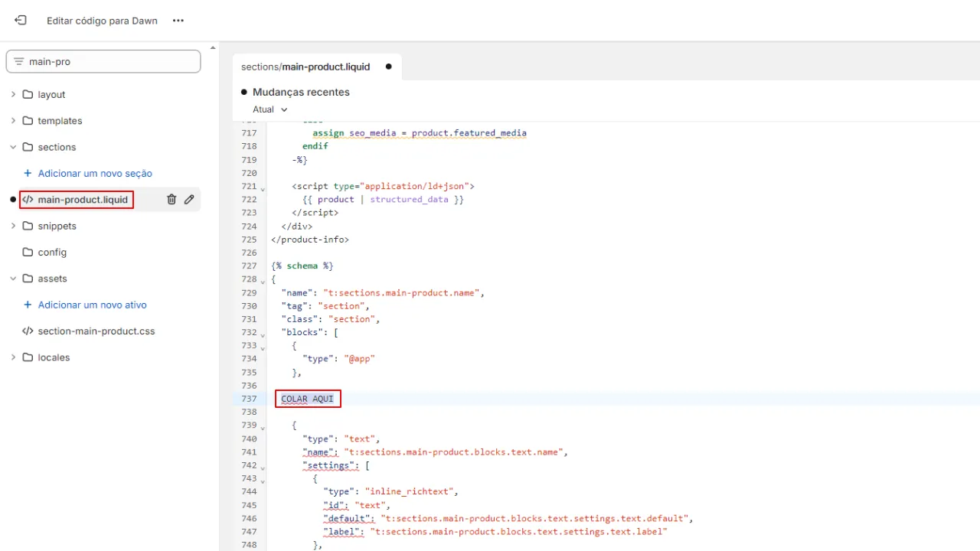Image resolution: width=980 pixels, height=551 pixels.
Task: Collapse the assets folder chevron
Action: pos(13,279)
